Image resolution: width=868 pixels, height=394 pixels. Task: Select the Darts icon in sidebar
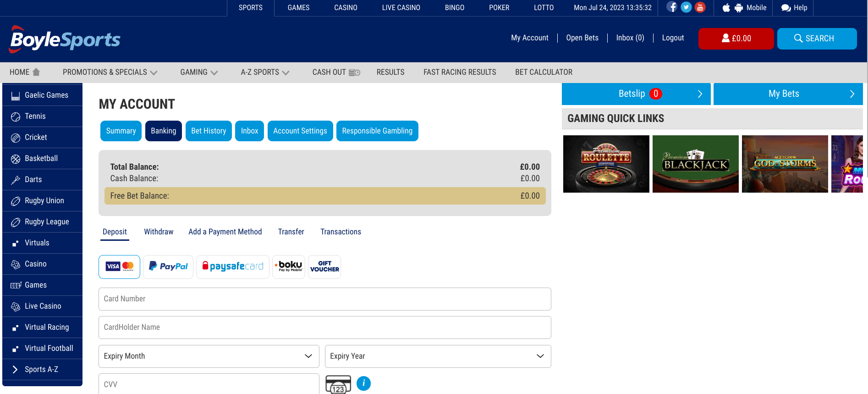tap(16, 180)
